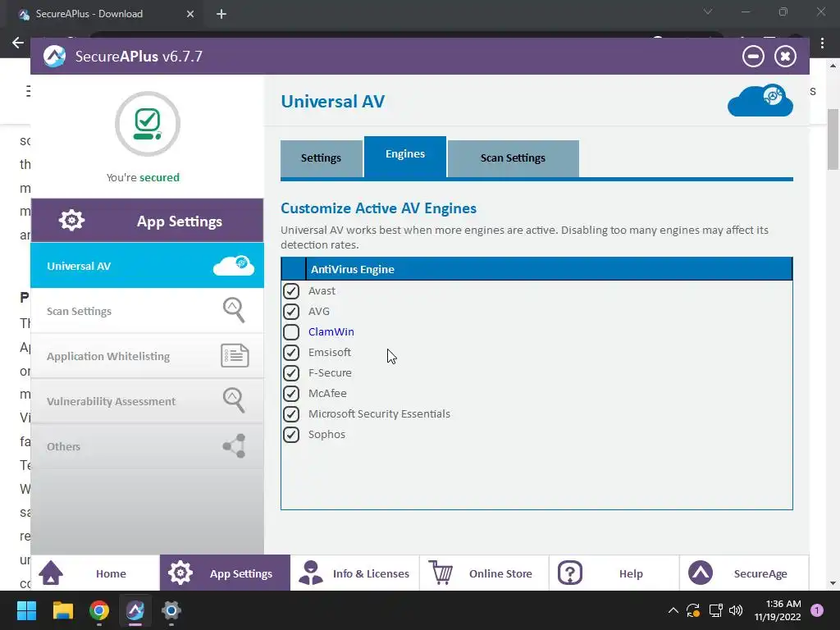Click the volume speaker tray icon
Image resolution: width=840 pixels, height=630 pixels.
(736, 610)
